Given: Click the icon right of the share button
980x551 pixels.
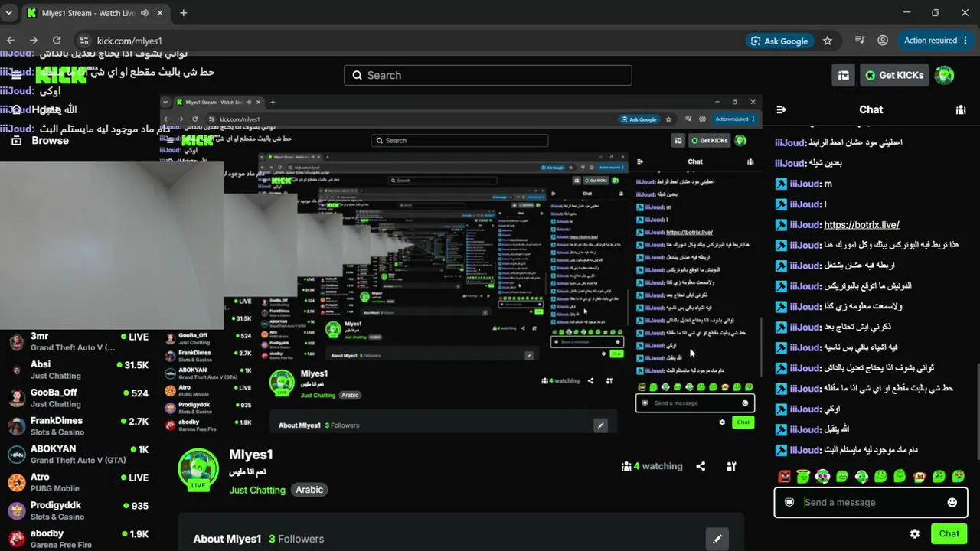Looking at the screenshot, I should pyautogui.click(x=731, y=466).
